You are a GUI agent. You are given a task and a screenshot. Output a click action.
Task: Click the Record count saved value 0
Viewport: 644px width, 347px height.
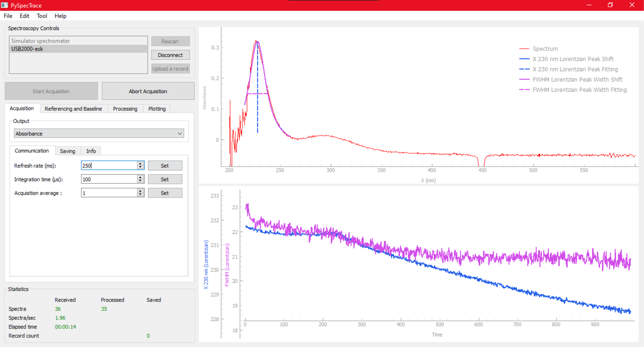tap(148, 336)
